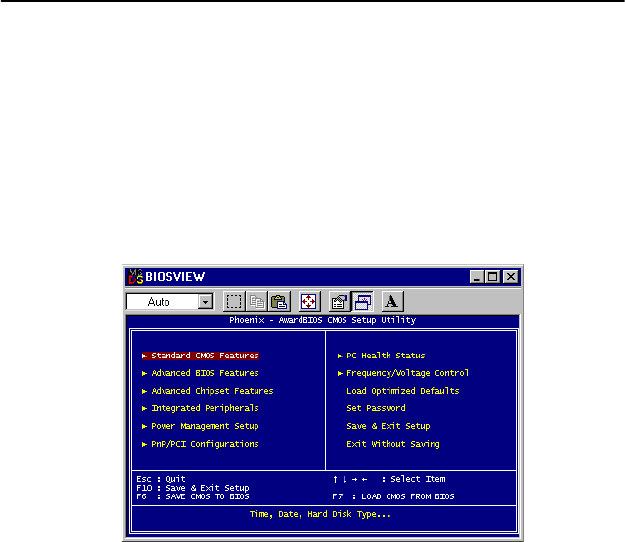The width and height of the screenshot is (625, 542).
Task: Toggle the Background toolbar icon
Action: 362,302
